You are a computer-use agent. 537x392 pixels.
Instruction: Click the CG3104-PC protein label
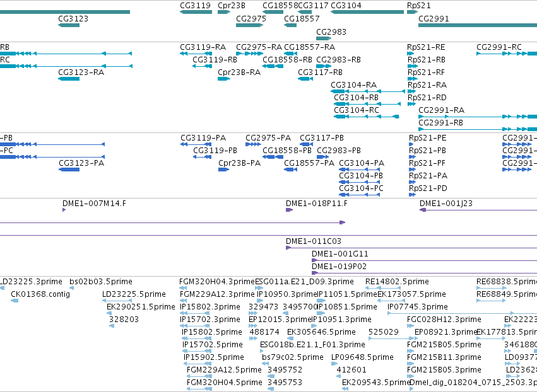coord(362,188)
